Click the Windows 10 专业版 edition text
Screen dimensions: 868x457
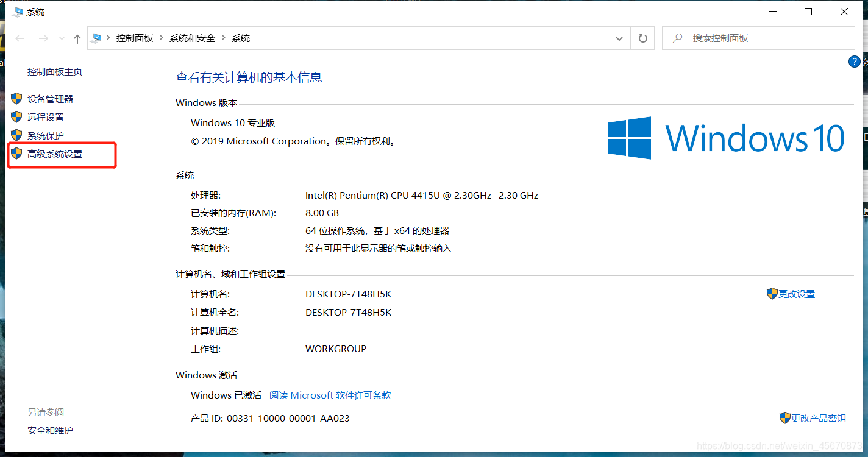(233, 123)
